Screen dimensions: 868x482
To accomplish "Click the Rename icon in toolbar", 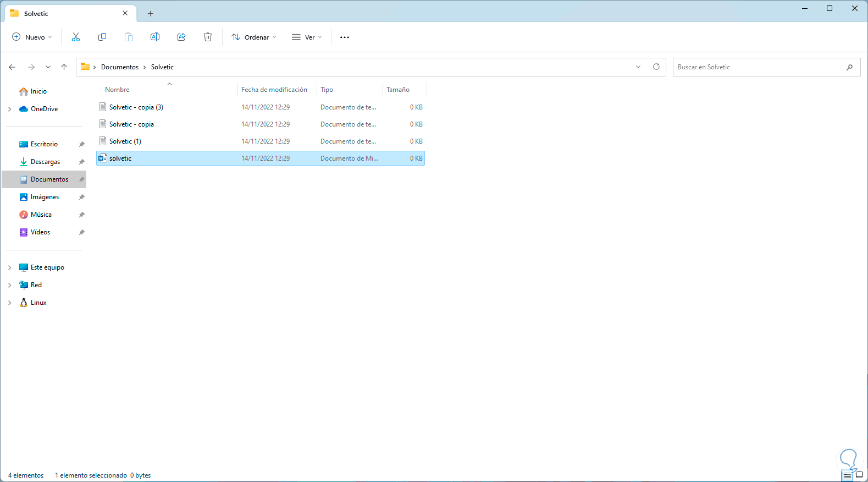I will (155, 37).
